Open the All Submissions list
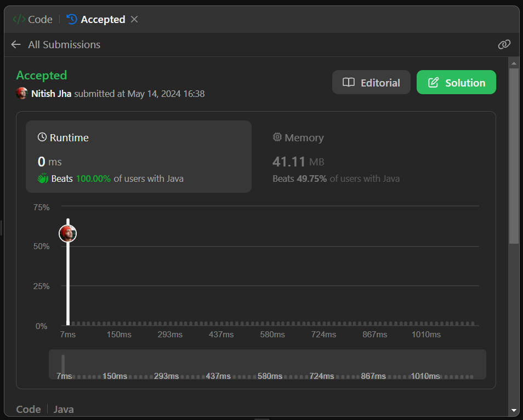This screenshot has height=420, width=523. [x=64, y=45]
